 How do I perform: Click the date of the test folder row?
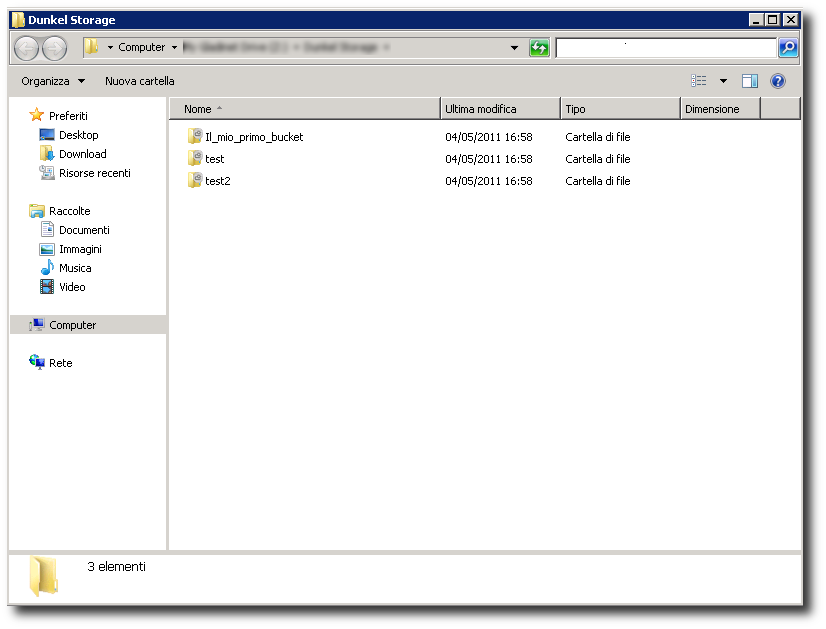point(489,159)
